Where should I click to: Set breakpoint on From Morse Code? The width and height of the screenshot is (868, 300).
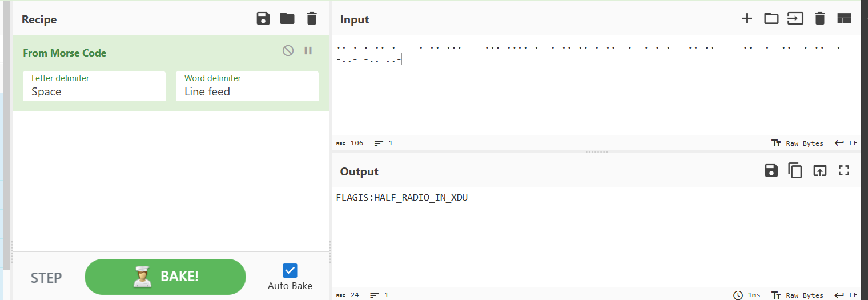tap(308, 51)
